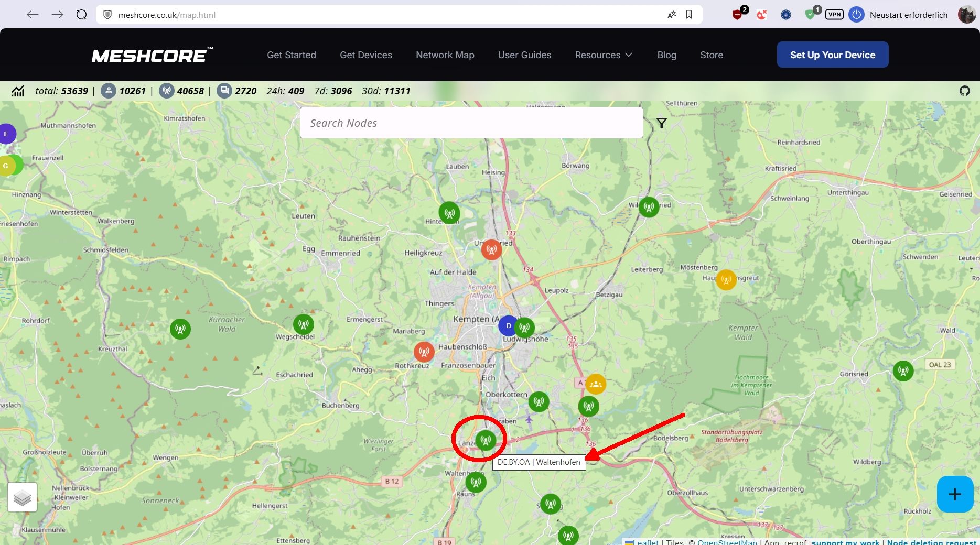Screen dimensions: 980x545
Task: Click the MeshCore logo
Action: [x=152, y=55]
